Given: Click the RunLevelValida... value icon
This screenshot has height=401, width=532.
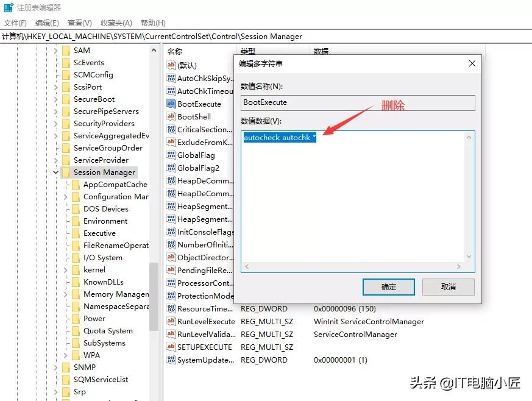Looking at the screenshot, I should [x=171, y=334].
